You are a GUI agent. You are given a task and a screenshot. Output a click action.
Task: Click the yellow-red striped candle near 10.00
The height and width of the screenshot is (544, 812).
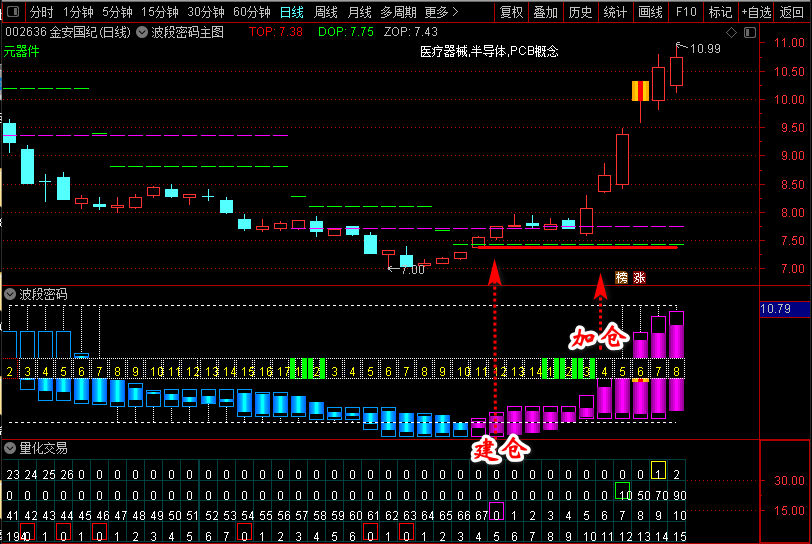tap(641, 91)
